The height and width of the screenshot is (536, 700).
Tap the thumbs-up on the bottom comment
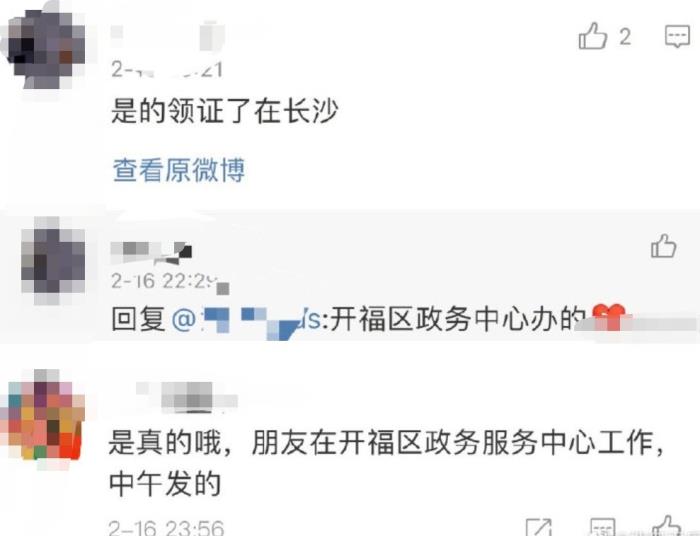pos(668,526)
